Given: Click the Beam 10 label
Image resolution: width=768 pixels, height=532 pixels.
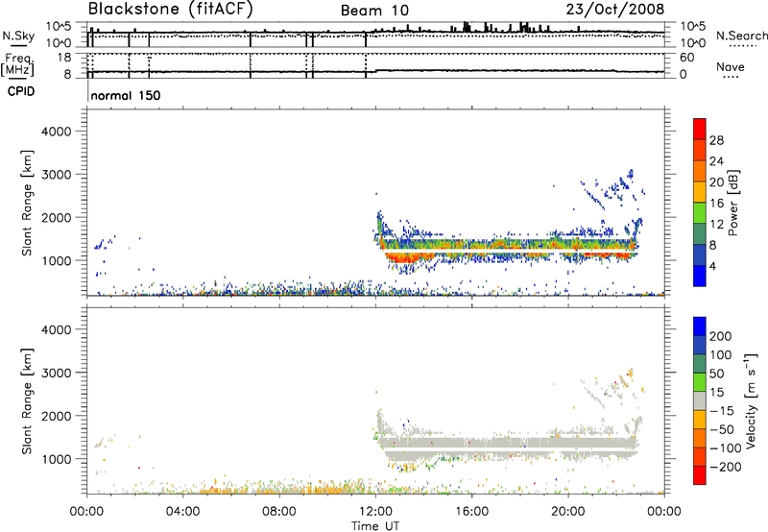Looking at the screenshot, I should coord(374,11).
